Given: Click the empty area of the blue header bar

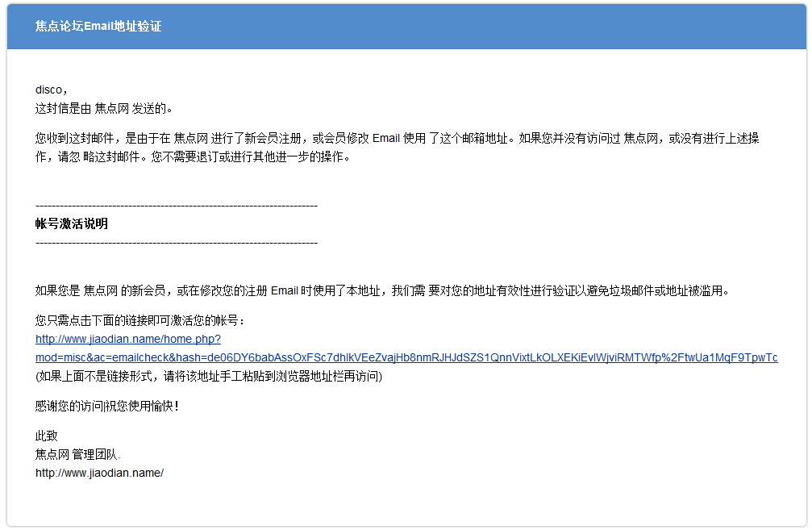Looking at the screenshot, I should pos(484,27).
